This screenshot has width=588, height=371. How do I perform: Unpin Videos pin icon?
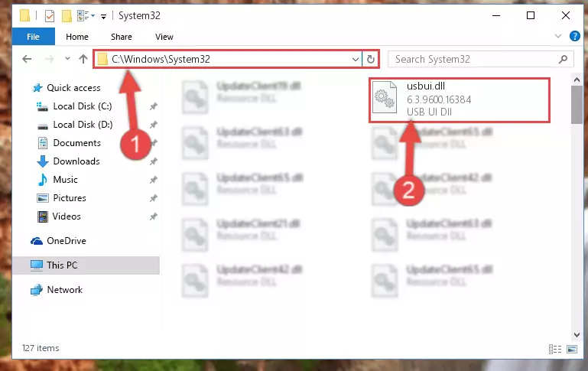tap(153, 216)
